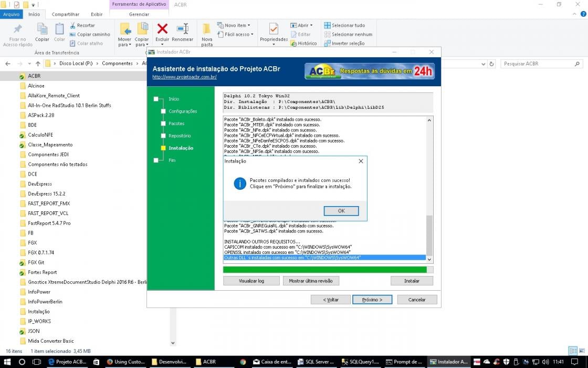Click Fixar no Acesso rápido pin icon
Screen dimensions: 588x368
18,29
